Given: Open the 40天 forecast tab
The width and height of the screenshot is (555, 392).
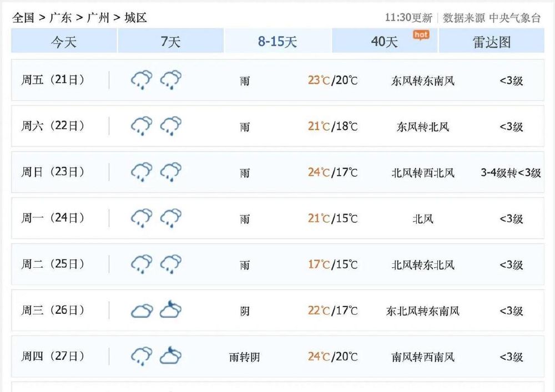Looking at the screenshot, I should [x=385, y=41].
